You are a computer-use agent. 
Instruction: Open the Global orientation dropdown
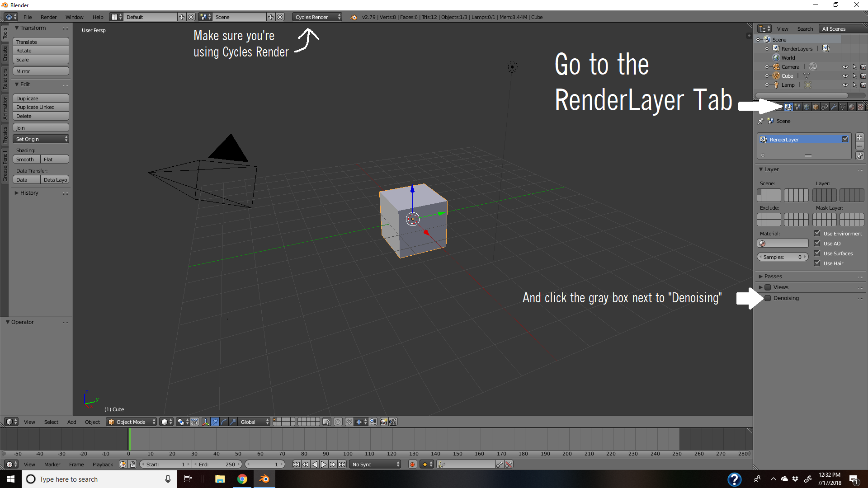coord(255,422)
